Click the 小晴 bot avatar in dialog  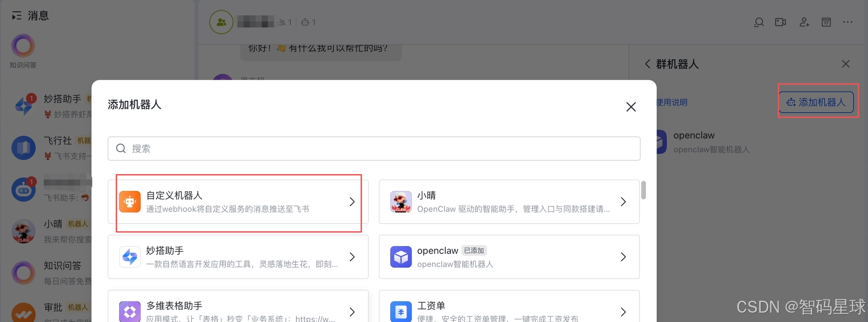401,202
